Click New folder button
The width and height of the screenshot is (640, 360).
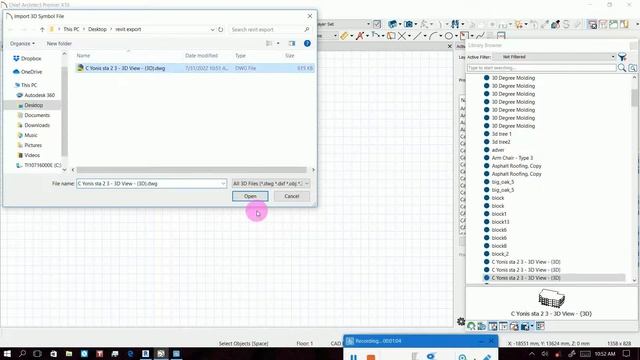pos(59,43)
